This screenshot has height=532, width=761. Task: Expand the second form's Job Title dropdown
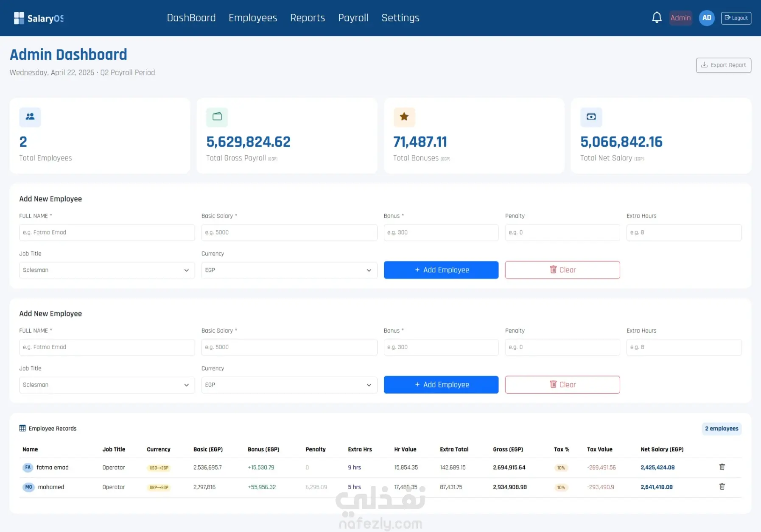pyautogui.click(x=107, y=385)
